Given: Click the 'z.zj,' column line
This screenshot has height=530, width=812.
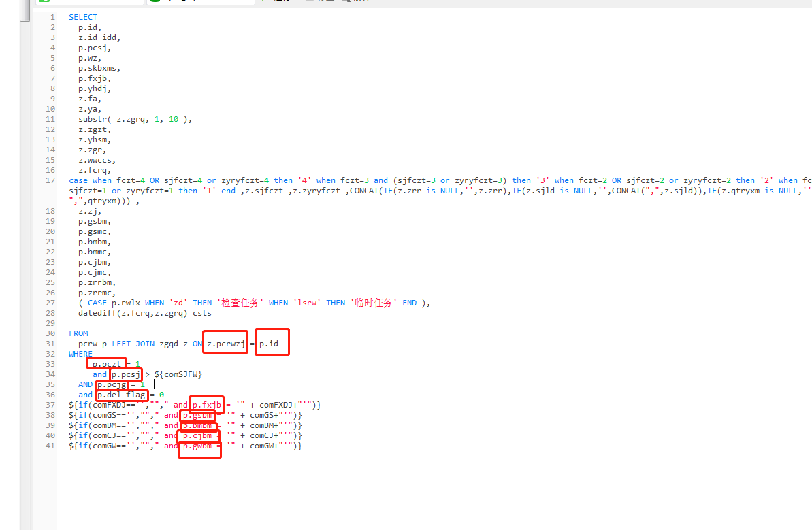Looking at the screenshot, I should tap(90, 211).
